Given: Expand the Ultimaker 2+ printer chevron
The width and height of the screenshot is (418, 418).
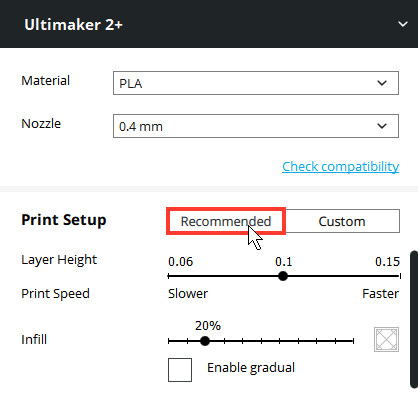Looking at the screenshot, I should click(x=403, y=24).
